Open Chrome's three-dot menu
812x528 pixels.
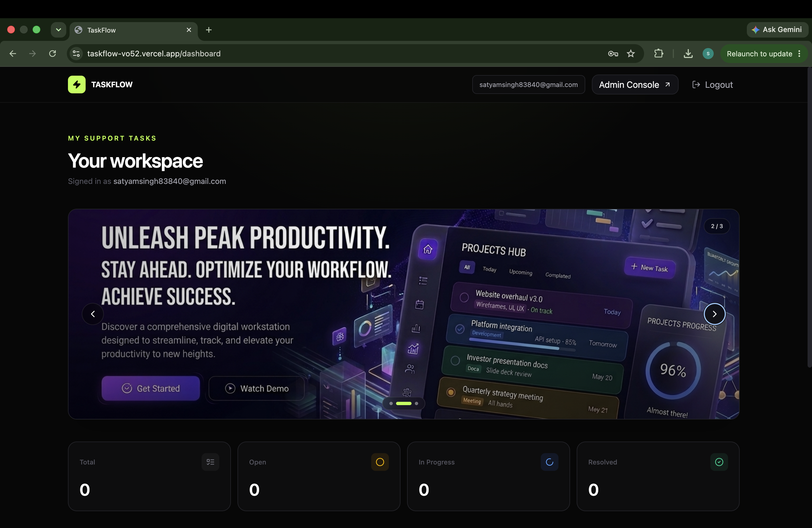point(799,54)
